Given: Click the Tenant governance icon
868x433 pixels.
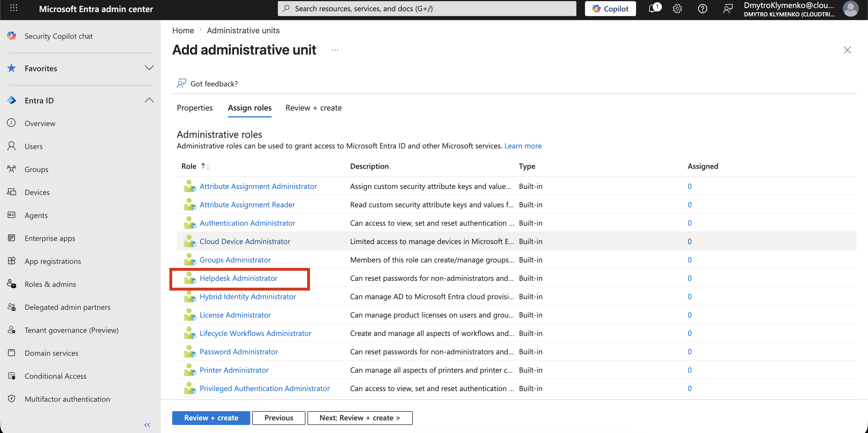Looking at the screenshot, I should click(x=11, y=330).
